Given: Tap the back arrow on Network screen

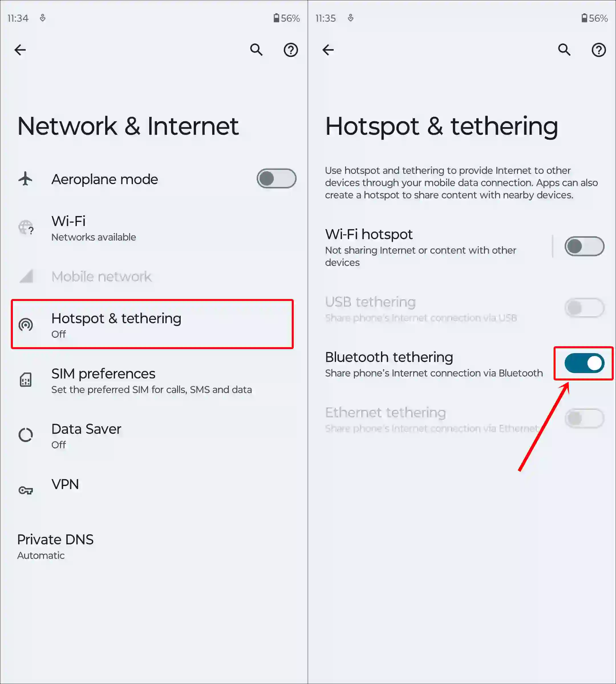Looking at the screenshot, I should click(x=20, y=49).
